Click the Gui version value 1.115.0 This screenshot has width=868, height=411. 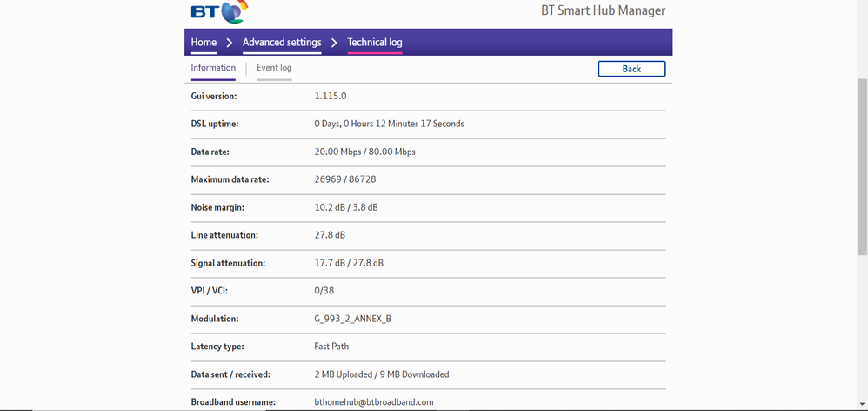pos(330,96)
